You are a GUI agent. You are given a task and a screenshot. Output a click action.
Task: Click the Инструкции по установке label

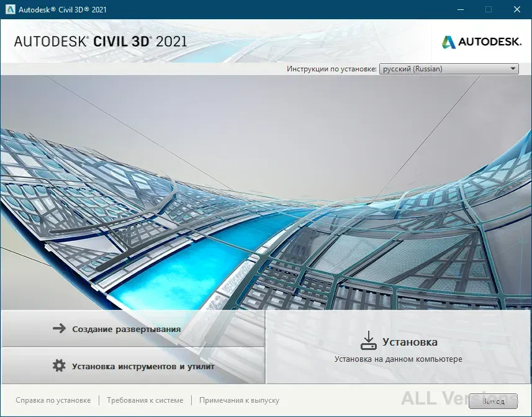click(331, 69)
